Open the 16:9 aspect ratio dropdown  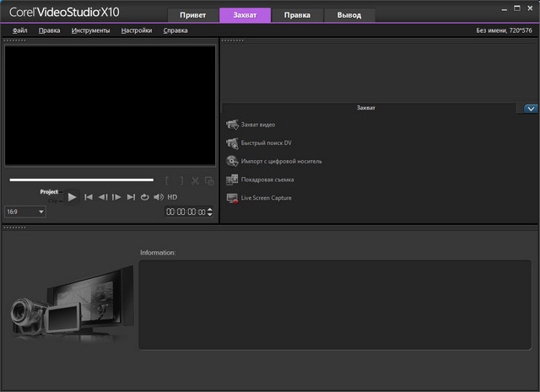25,212
